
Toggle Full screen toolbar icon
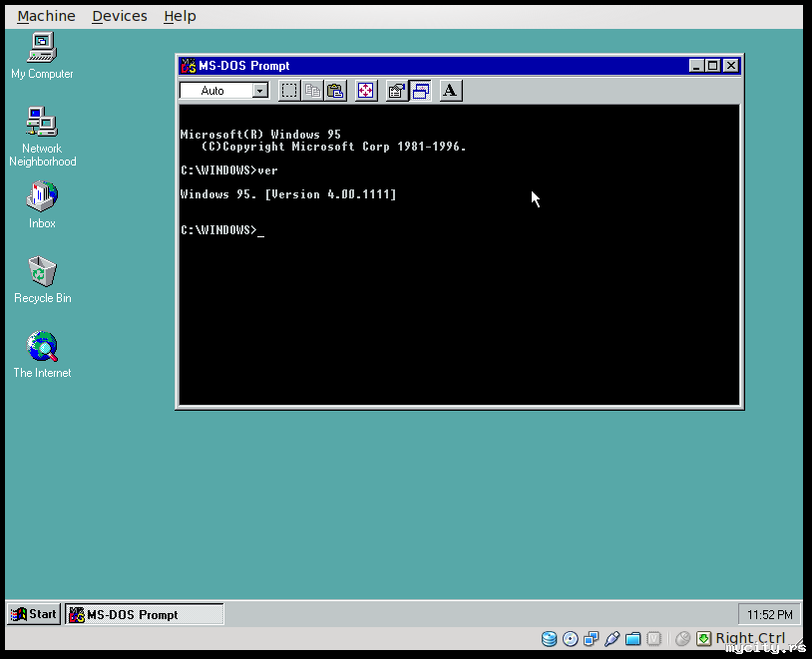coord(366,91)
